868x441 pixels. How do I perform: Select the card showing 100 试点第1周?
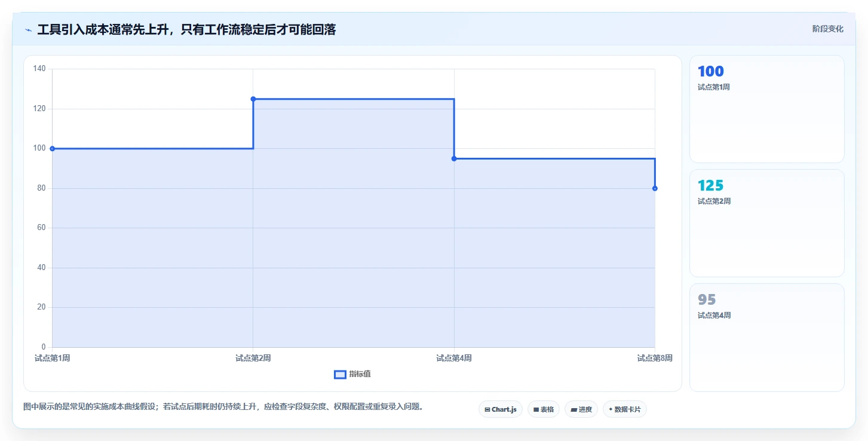[x=767, y=109]
